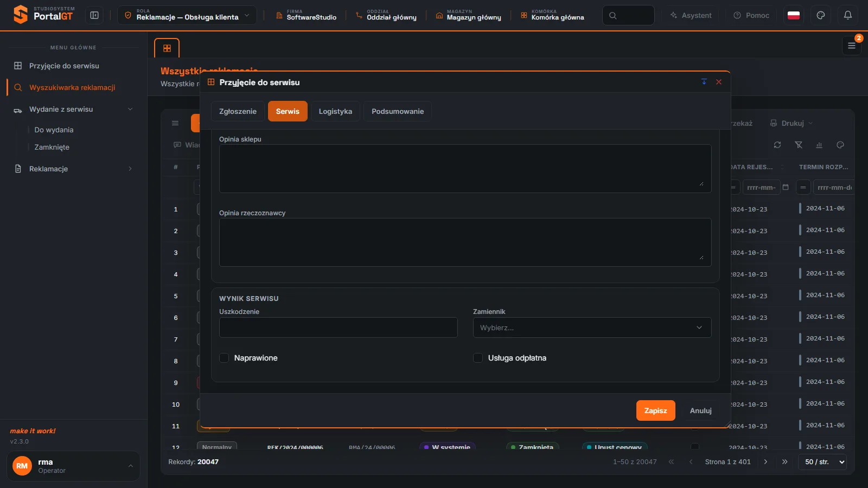Open notifications bell

point(848,16)
